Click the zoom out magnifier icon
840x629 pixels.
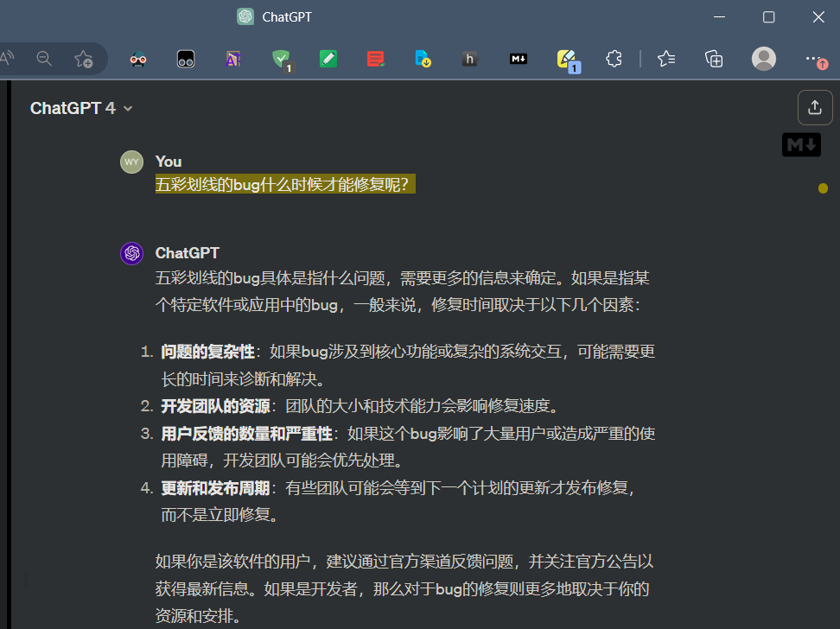[44, 59]
